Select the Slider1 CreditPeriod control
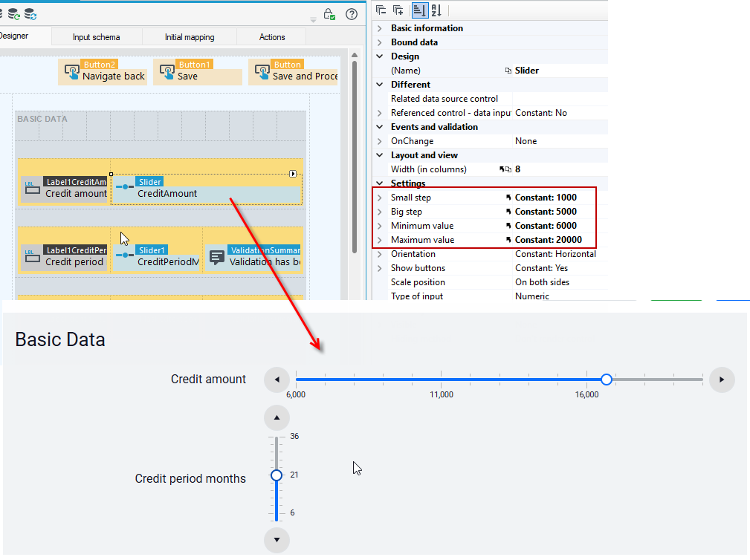750x560 pixels. 156,256
